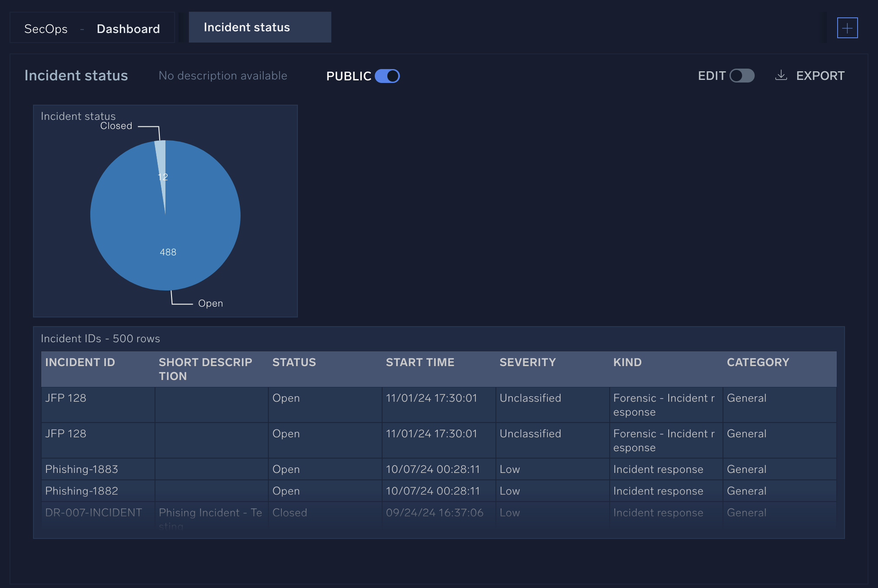The height and width of the screenshot is (588, 878).
Task: Open the SecOps breadcrumb link
Action: pos(46,28)
